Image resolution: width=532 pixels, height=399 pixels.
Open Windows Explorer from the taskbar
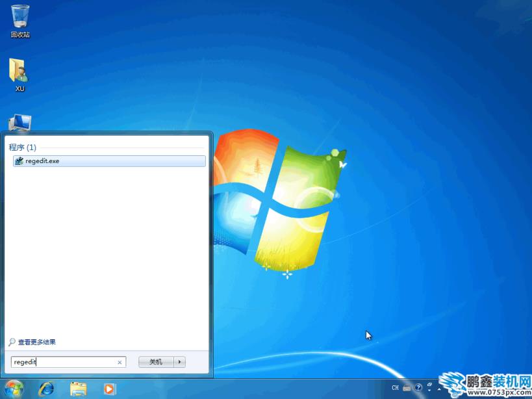79,389
